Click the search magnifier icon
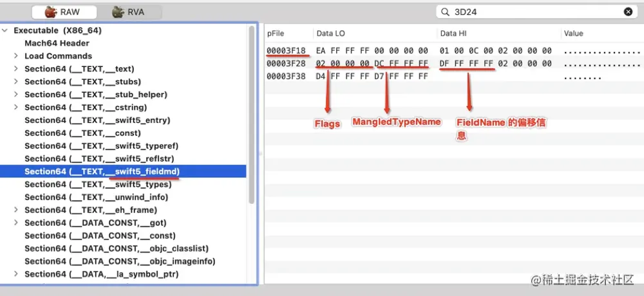The height and width of the screenshot is (296, 644). tap(445, 12)
